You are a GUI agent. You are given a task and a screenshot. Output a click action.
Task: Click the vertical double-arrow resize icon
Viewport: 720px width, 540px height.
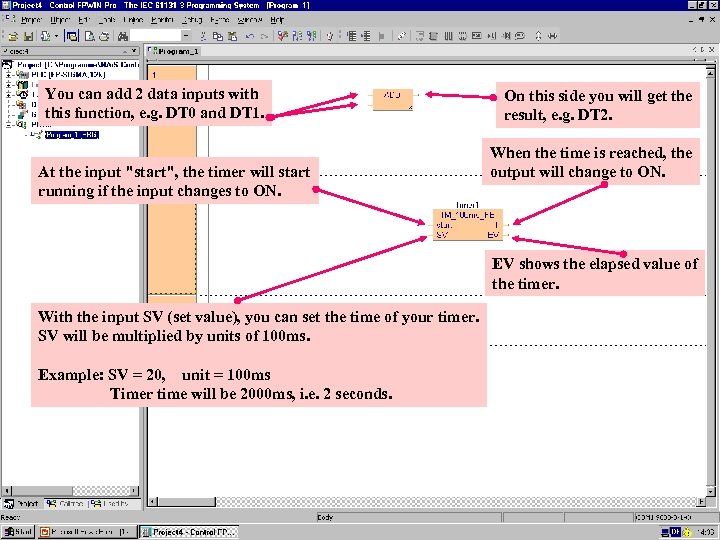point(539,36)
